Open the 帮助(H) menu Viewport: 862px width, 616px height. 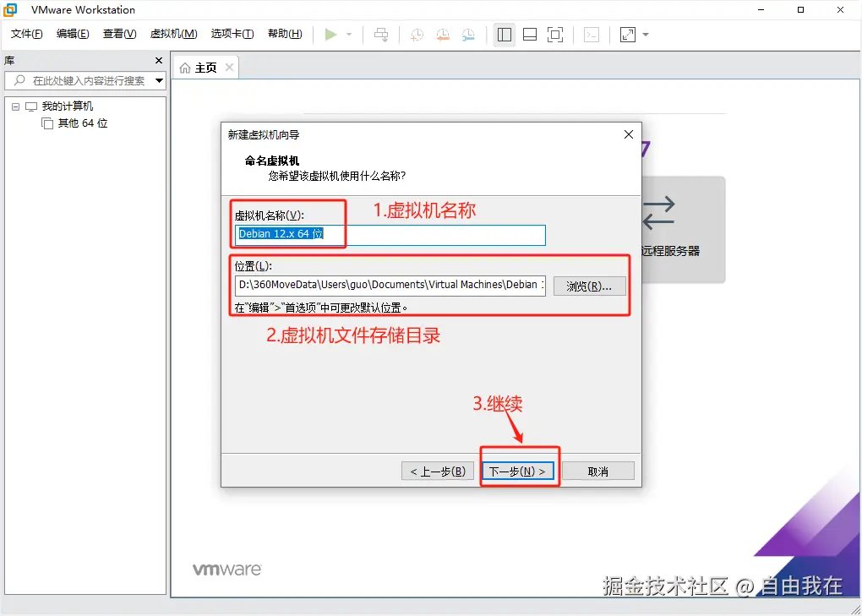(x=285, y=34)
